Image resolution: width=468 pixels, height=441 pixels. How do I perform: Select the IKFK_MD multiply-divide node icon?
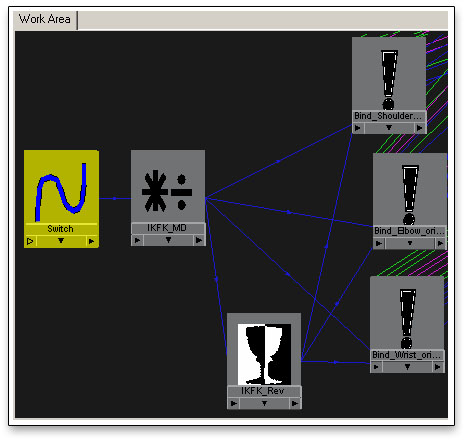click(x=168, y=192)
